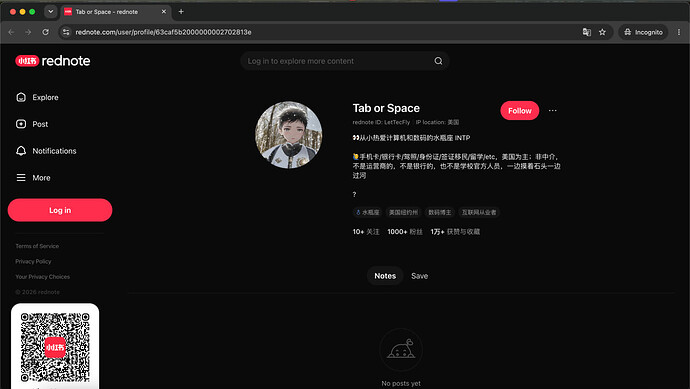
Task: Click the 美国纽约州 profile tag
Action: pos(403,212)
